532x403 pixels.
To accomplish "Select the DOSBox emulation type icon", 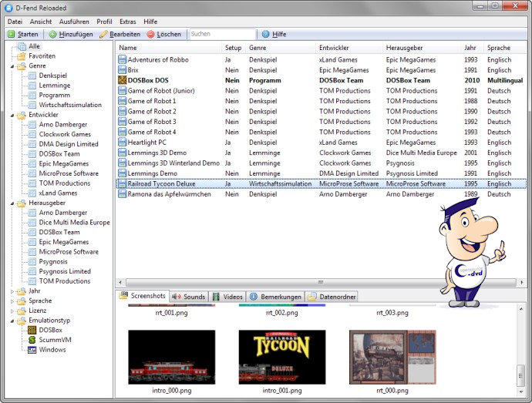I will click(32, 330).
